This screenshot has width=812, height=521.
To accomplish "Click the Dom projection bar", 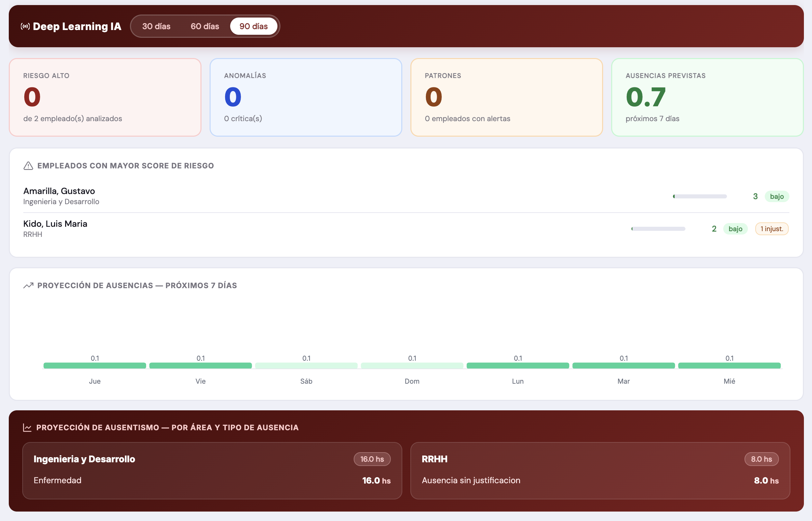I will coord(412,366).
